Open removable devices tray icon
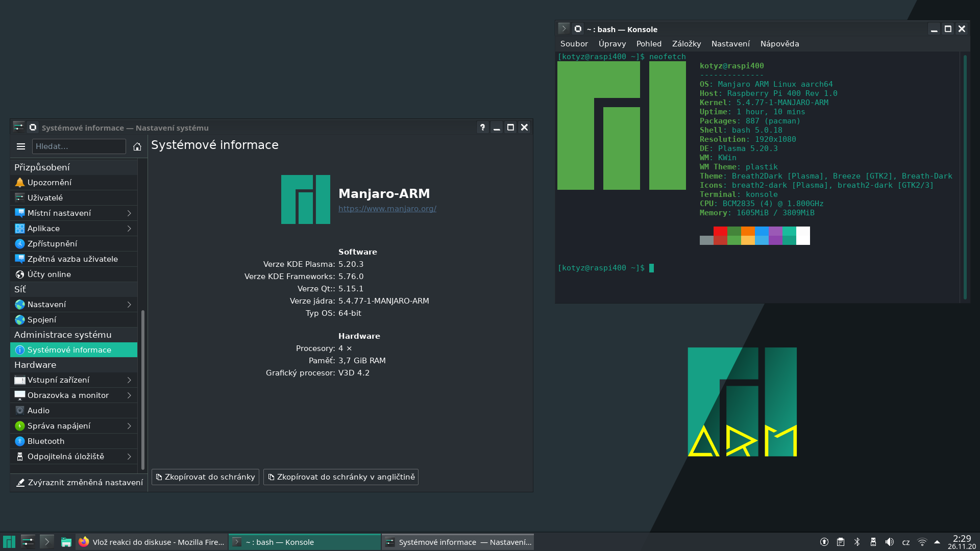The height and width of the screenshot is (551, 980). tap(873, 542)
